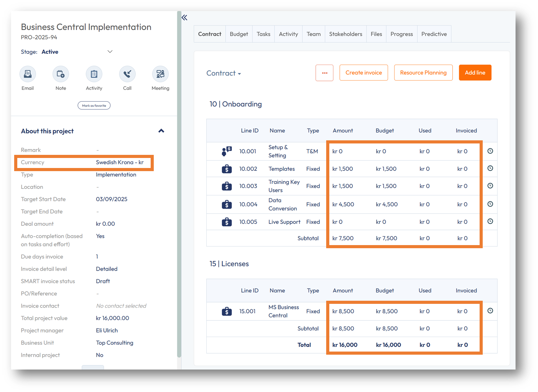Image resolution: width=538 pixels, height=392 pixels.
Task: Collapse sidebar with double-chevron icon
Action: 185,18
